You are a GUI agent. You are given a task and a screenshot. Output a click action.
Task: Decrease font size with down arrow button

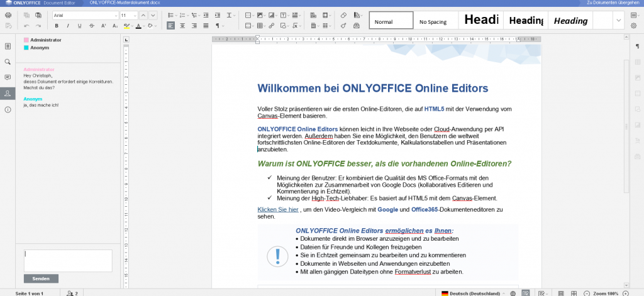pyautogui.click(x=153, y=16)
